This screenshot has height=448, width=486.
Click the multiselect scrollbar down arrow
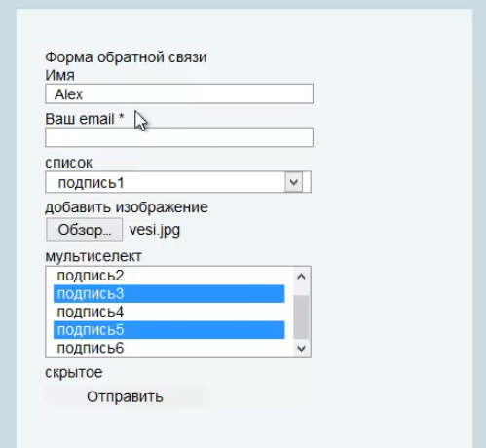[x=301, y=349]
